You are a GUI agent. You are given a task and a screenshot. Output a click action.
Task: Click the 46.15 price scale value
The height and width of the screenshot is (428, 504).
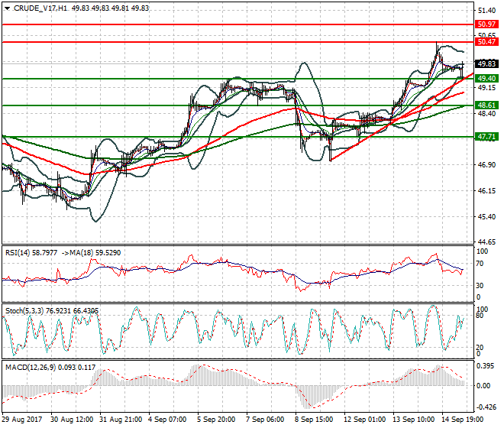point(486,191)
